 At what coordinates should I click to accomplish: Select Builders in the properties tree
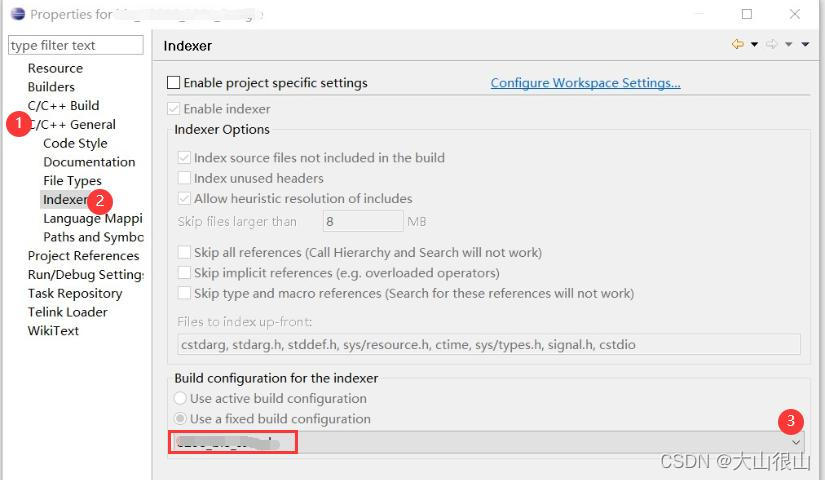point(51,87)
